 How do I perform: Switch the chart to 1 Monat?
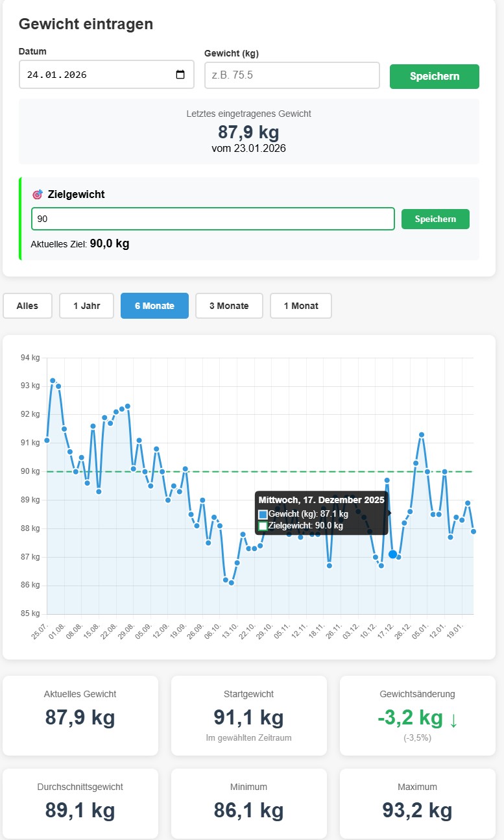click(301, 306)
